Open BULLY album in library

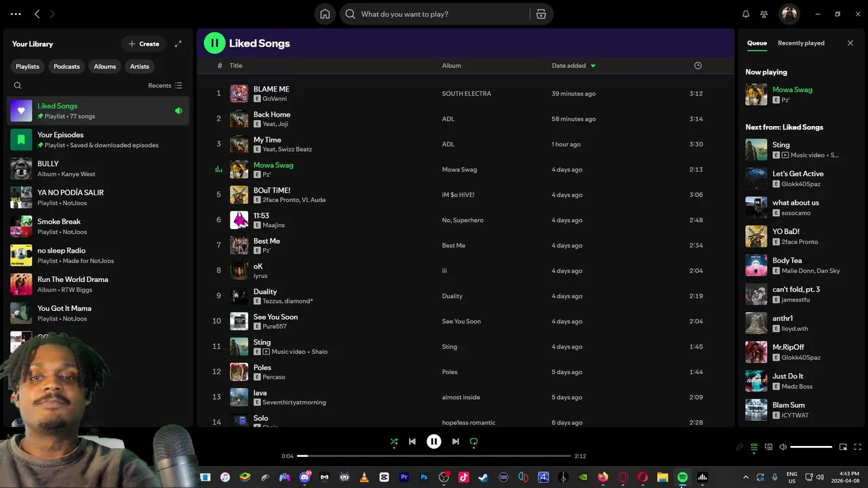(x=98, y=169)
